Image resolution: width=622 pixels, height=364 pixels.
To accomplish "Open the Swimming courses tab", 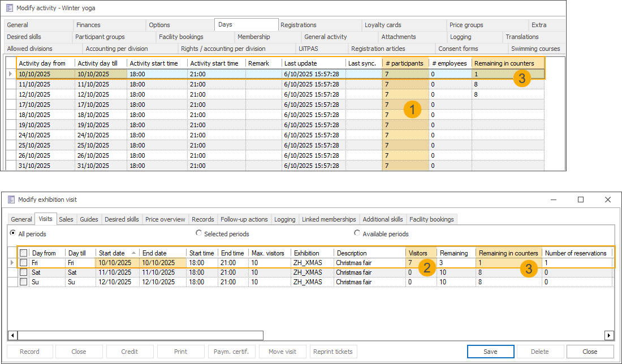I will click(x=535, y=49).
